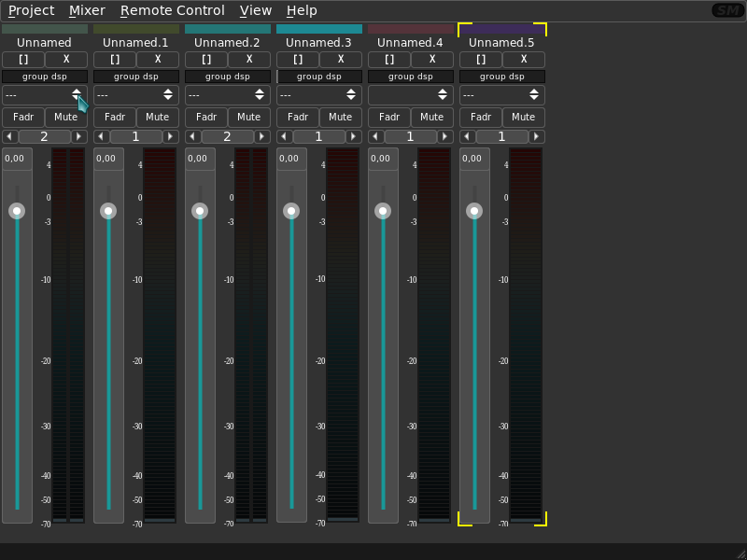This screenshot has width=747, height=560.
Task: Click the Unnamed.4 strip name field
Action: coord(411,43)
